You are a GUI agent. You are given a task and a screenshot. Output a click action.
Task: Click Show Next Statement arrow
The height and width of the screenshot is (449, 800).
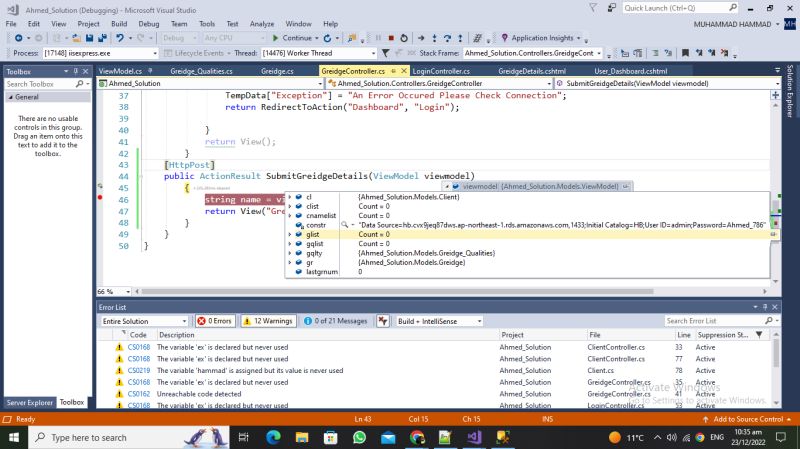pos(421,38)
